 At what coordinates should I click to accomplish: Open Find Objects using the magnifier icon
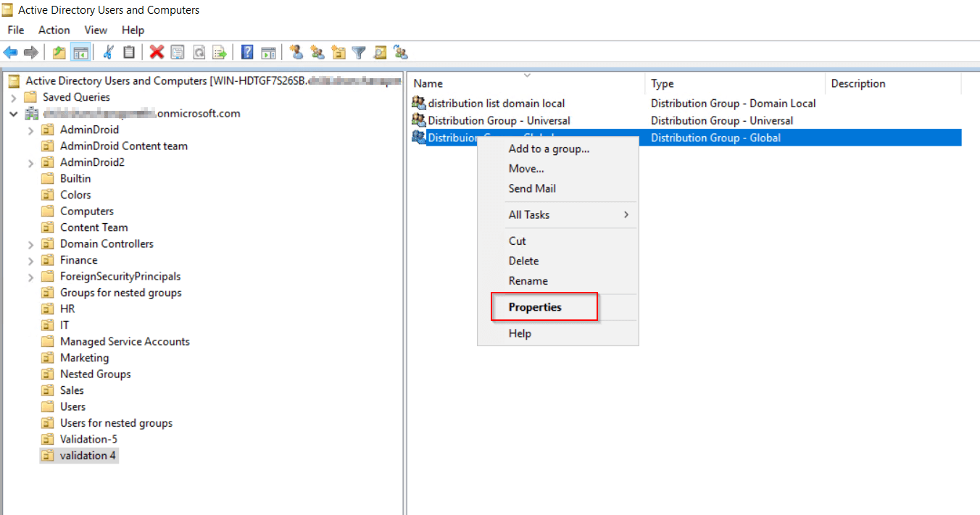click(x=379, y=52)
